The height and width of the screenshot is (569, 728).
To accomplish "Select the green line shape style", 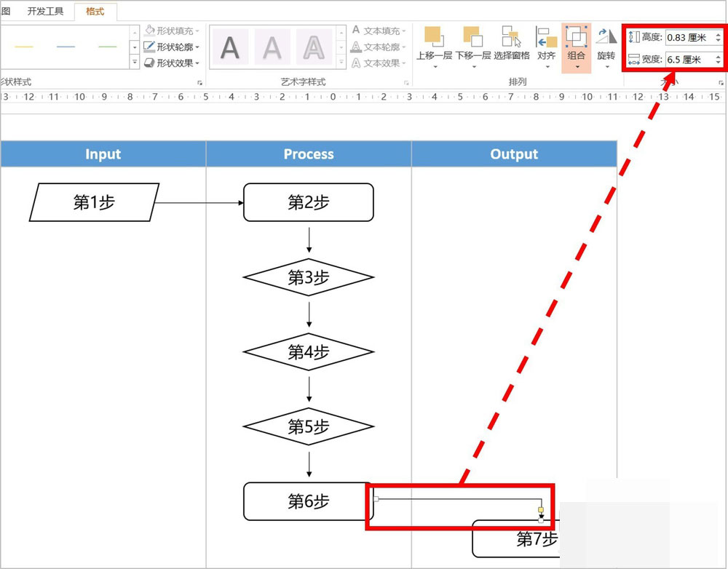I will click(x=107, y=47).
